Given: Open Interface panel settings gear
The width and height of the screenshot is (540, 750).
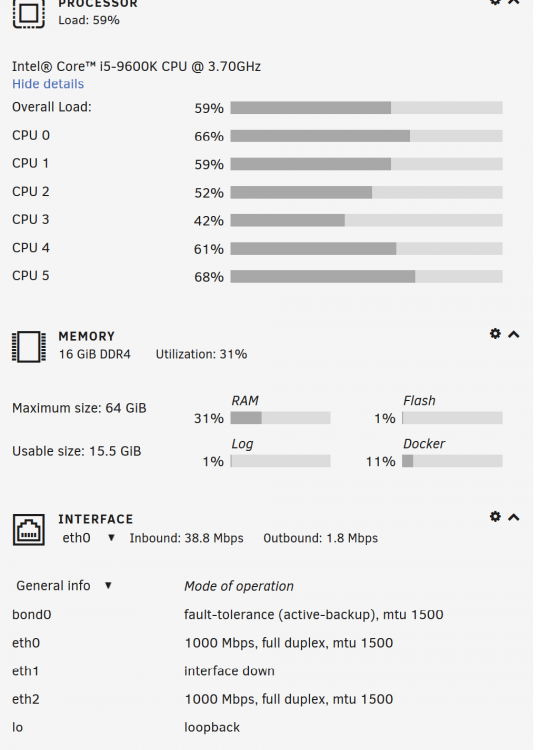Looking at the screenshot, I should pyautogui.click(x=495, y=517).
